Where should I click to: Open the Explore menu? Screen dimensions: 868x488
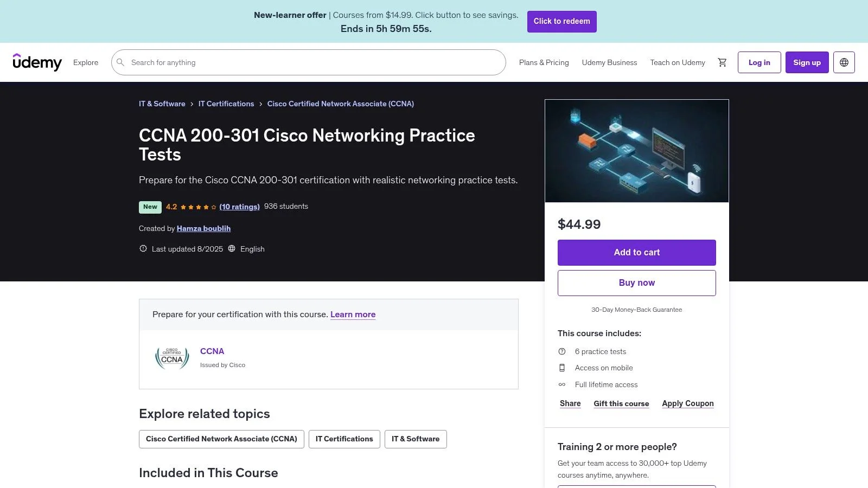click(x=86, y=62)
